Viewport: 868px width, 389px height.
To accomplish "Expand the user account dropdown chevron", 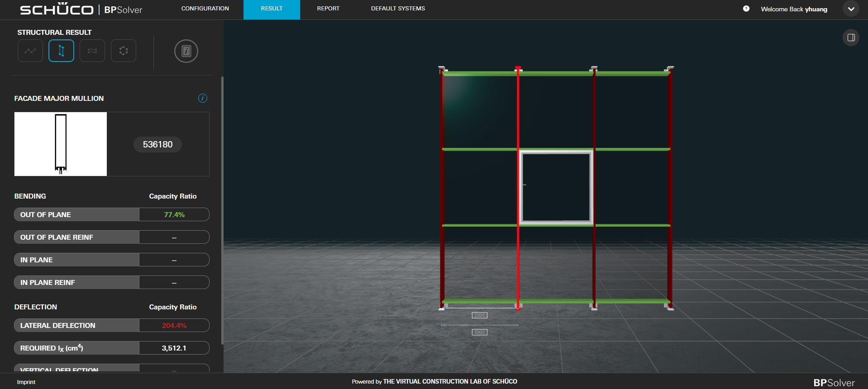I will point(851,9).
